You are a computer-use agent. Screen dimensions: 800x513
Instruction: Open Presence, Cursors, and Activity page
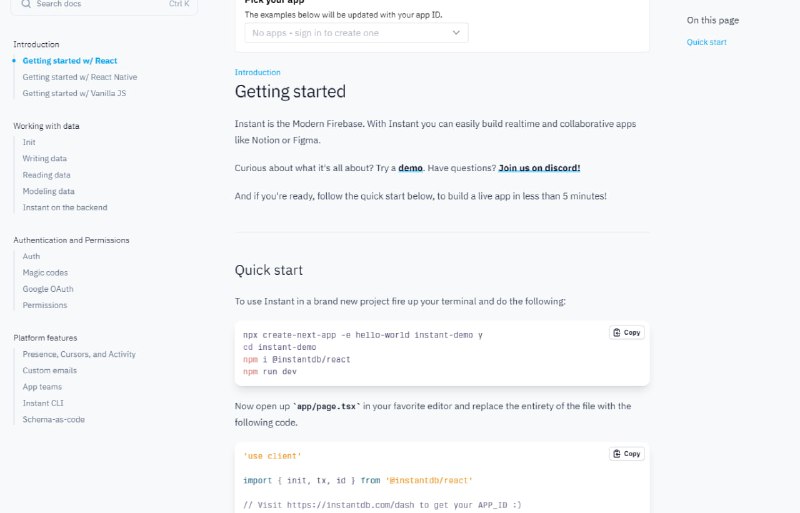pos(79,354)
